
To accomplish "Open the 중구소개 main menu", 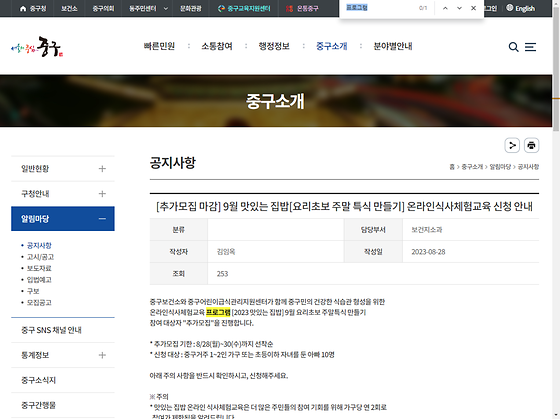I will pyautogui.click(x=331, y=46).
